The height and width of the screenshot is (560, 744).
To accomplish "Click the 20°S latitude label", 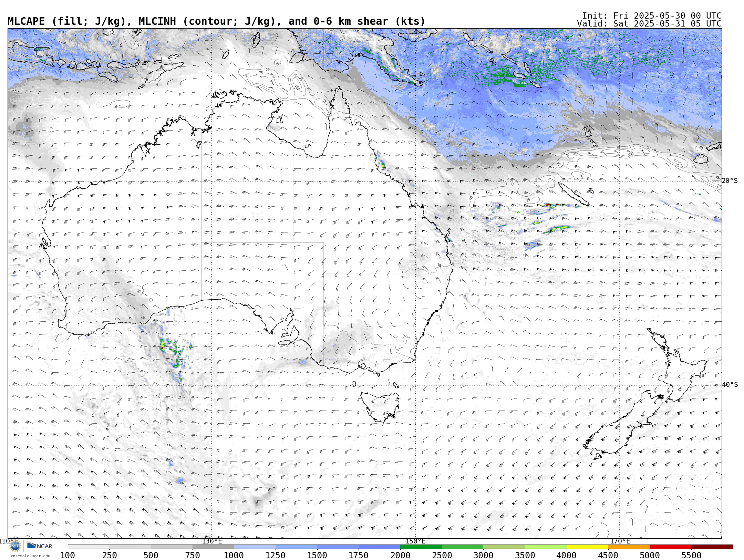I will click(730, 181).
